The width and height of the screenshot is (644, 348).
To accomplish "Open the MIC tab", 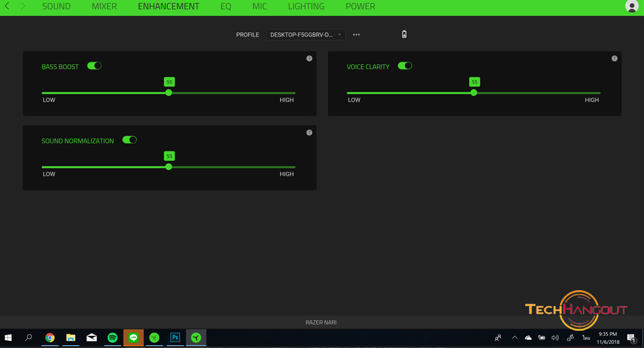I will tap(259, 6).
